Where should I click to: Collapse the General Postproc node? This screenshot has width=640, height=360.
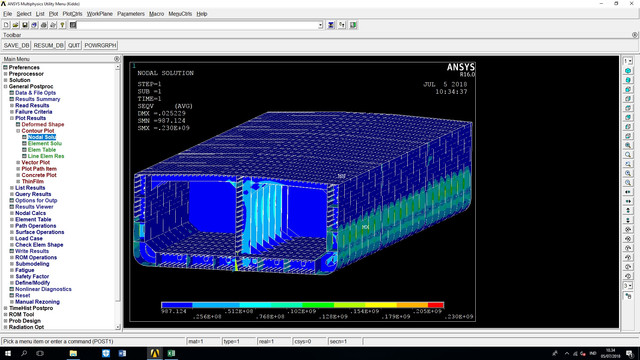click(x=6, y=87)
